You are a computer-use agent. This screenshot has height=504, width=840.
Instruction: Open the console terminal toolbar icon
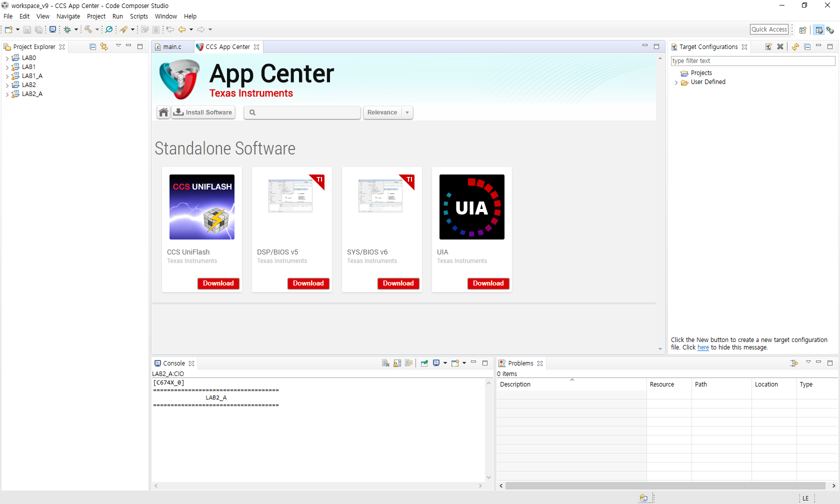coord(52,29)
